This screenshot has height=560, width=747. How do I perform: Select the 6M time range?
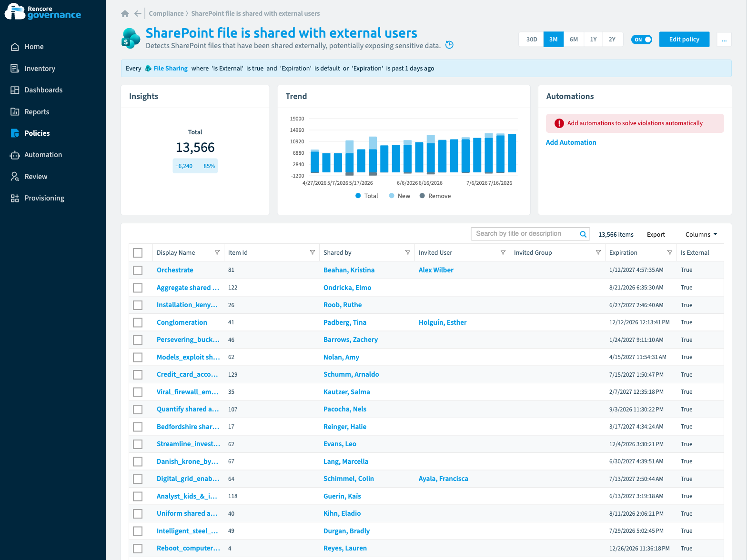click(x=574, y=40)
